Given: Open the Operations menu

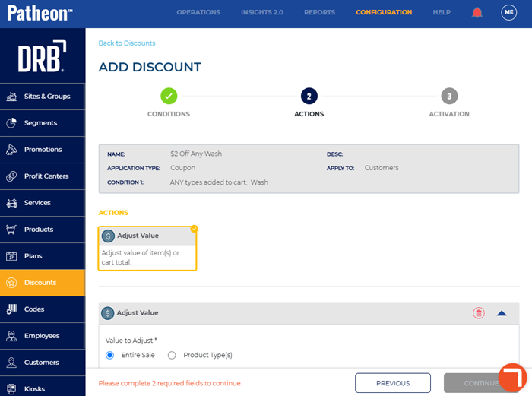Looking at the screenshot, I should click(198, 13).
